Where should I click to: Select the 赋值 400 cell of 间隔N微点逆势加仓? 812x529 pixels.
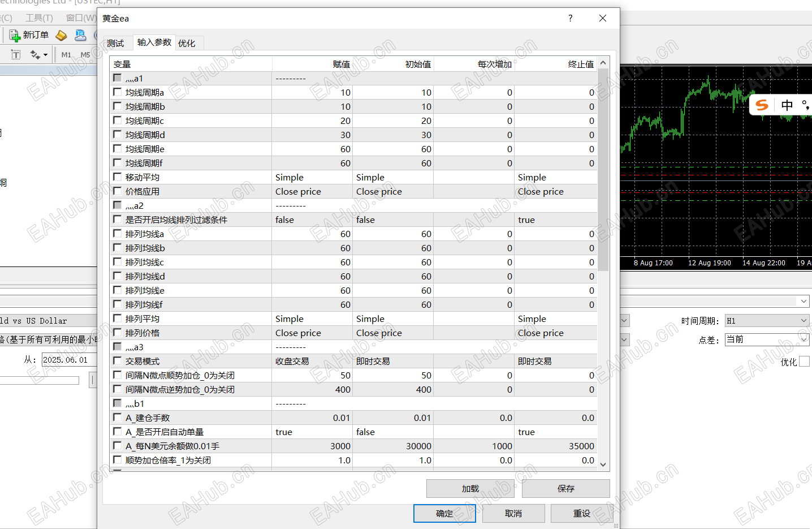coord(312,389)
